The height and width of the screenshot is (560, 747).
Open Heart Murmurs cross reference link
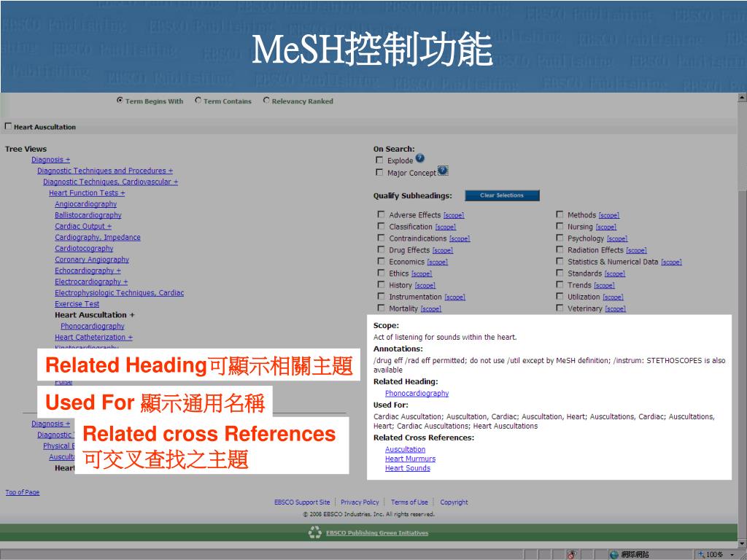[410, 459]
